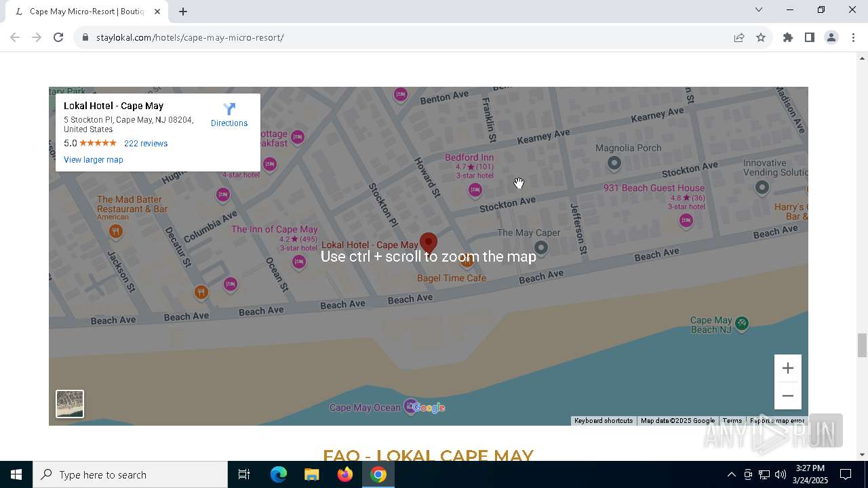Zoom out the map with minus button

click(x=788, y=396)
